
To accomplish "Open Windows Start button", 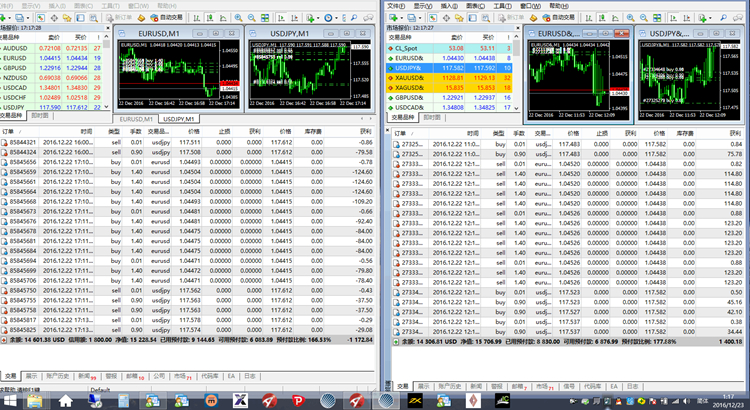I will [x=8, y=400].
